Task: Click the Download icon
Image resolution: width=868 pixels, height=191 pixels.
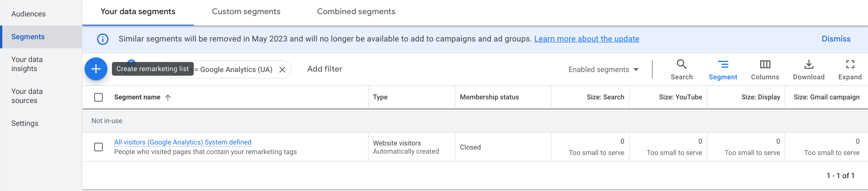Action: (808, 65)
